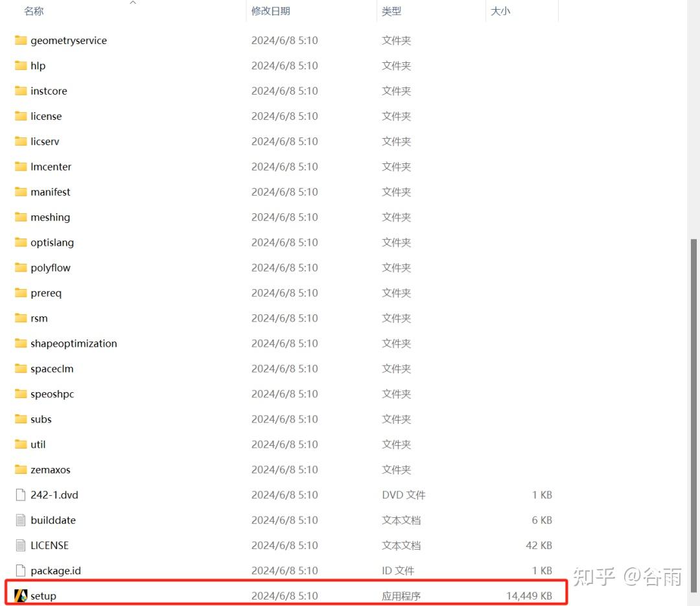The width and height of the screenshot is (700, 606).
Task: Select the folder name 'speoshpc'
Action: (52, 393)
